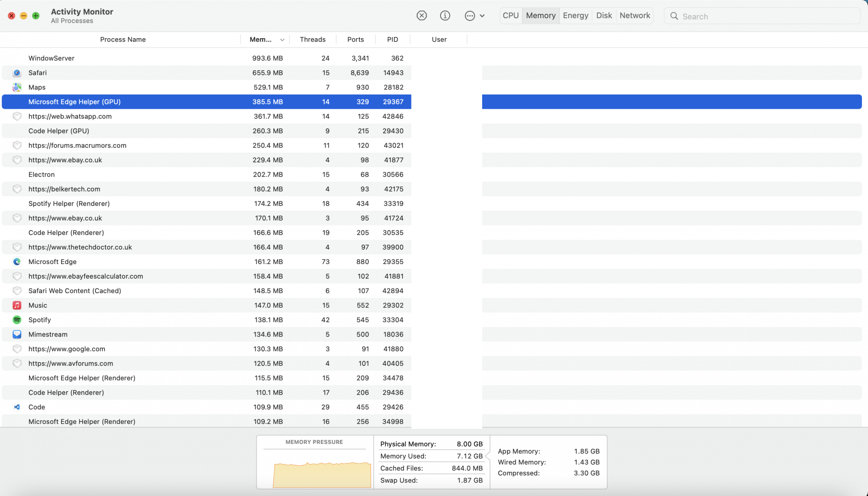Click the Music app icon in list
The image size is (868, 496).
coord(17,305)
